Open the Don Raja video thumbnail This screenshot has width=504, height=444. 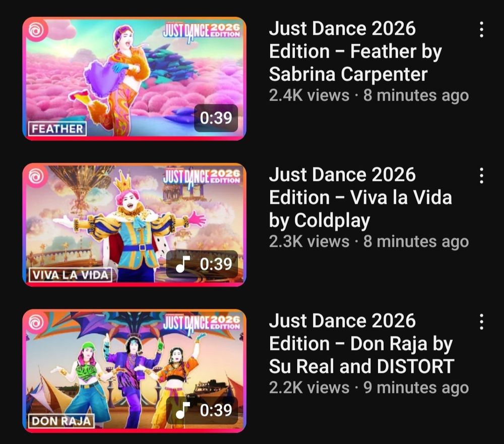135,371
